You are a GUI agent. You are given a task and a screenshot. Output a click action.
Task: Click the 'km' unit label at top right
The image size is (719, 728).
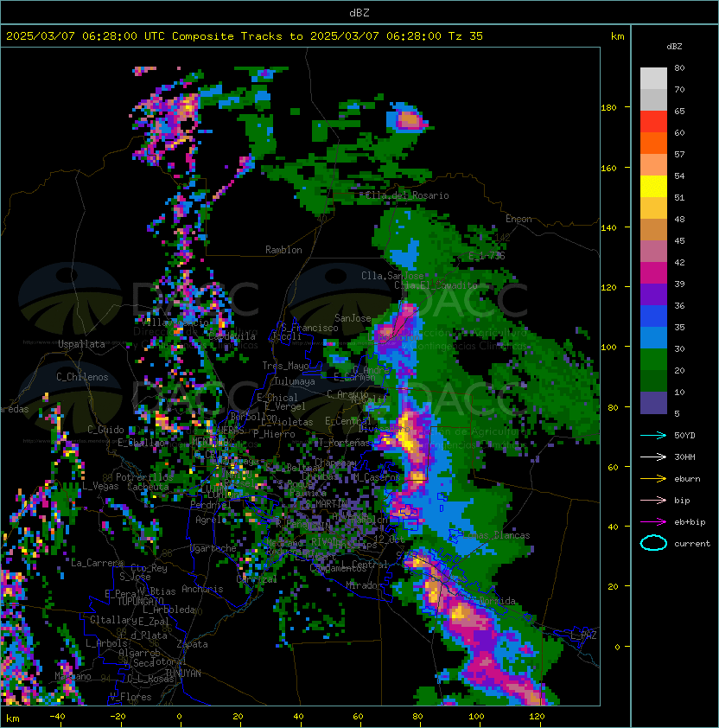[617, 36]
